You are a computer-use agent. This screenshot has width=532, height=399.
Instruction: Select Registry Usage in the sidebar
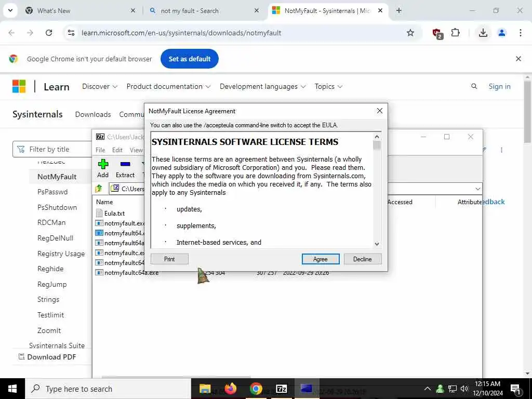61,254
